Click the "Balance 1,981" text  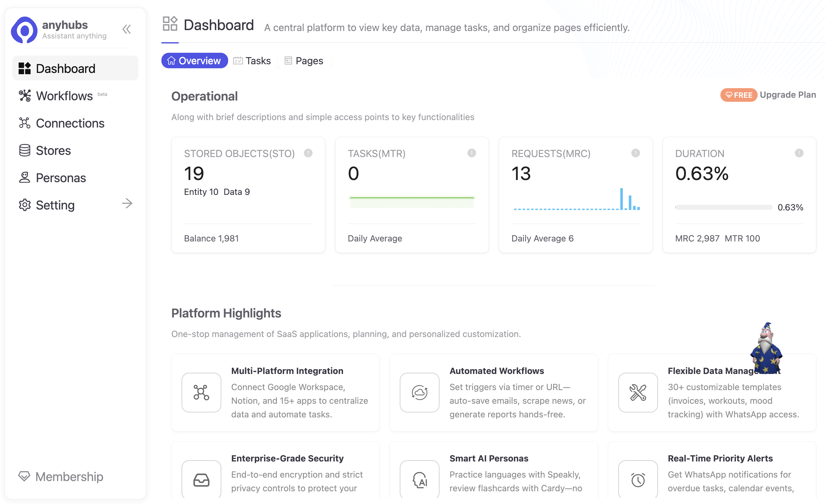(x=211, y=238)
